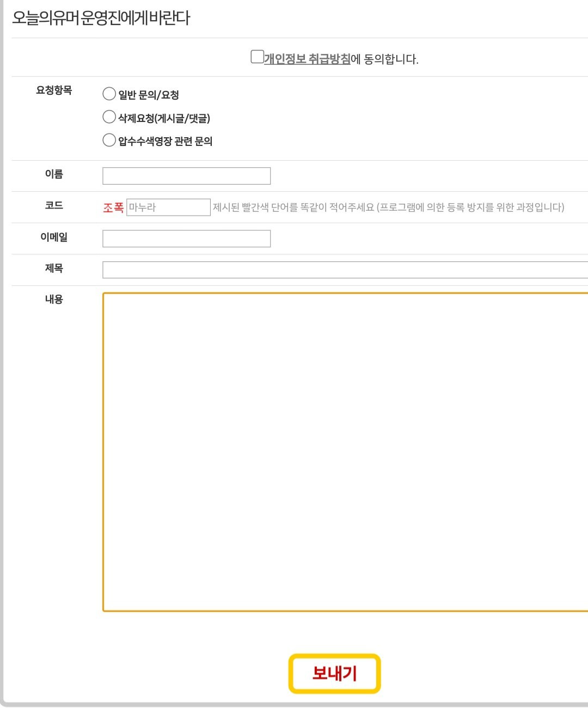This screenshot has width=588, height=708.
Task: Pick the 압수수색영장 관련 문의 radio option
Action: [109, 141]
